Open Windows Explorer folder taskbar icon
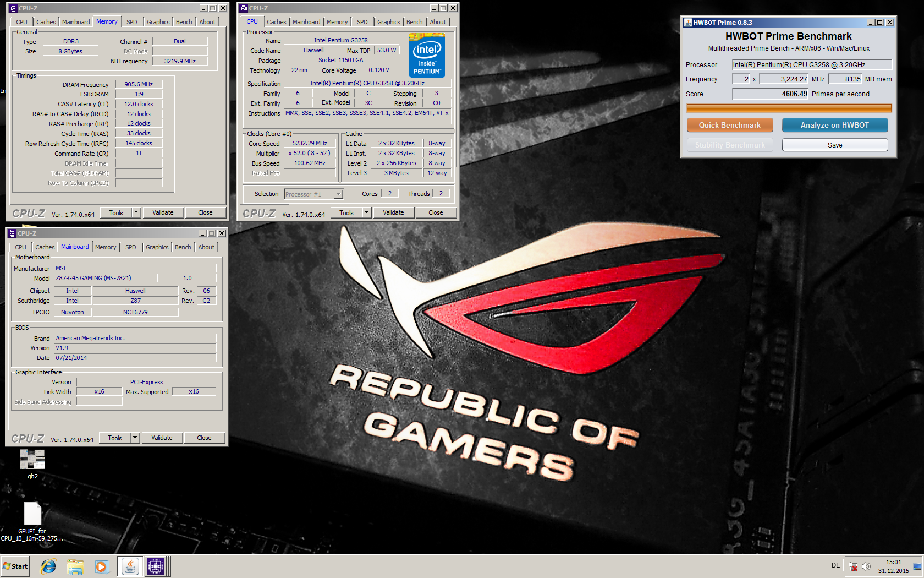Screen dimensions: 924x578 (x=75, y=566)
